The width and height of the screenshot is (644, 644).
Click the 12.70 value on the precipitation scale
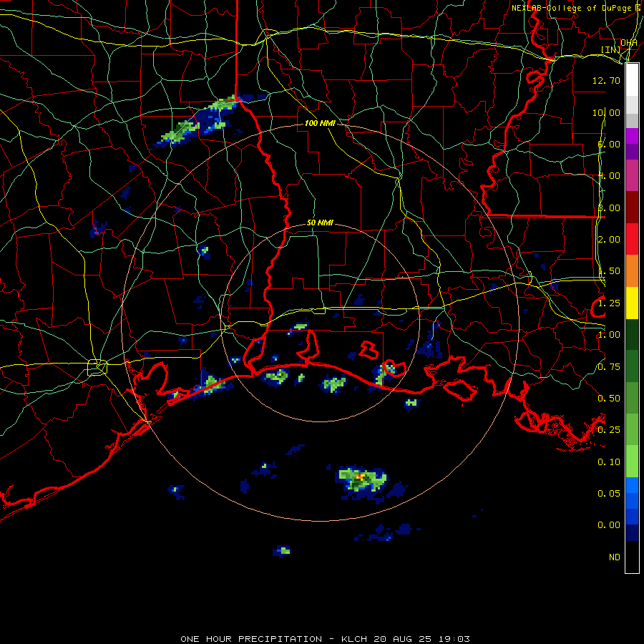click(x=606, y=80)
